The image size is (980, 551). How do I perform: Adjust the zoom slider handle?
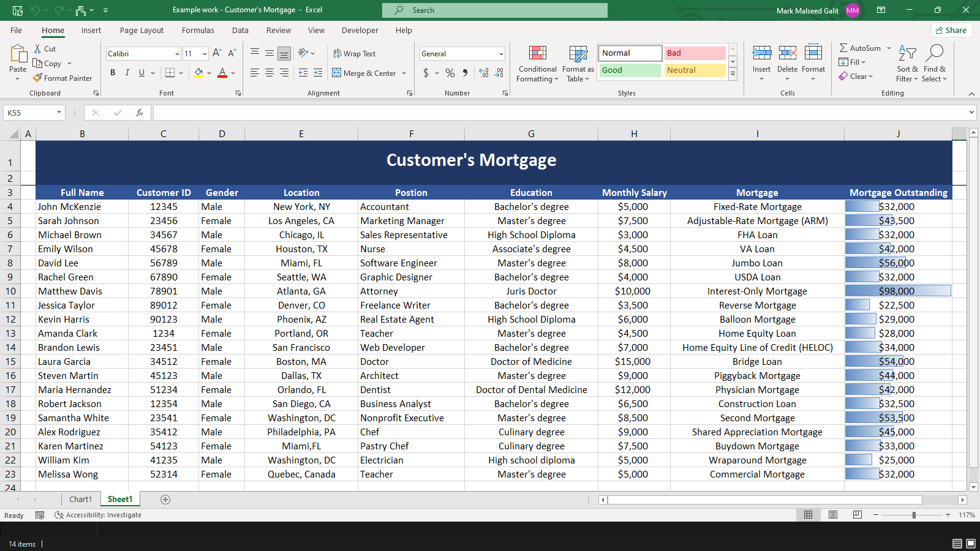[x=914, y=515]
